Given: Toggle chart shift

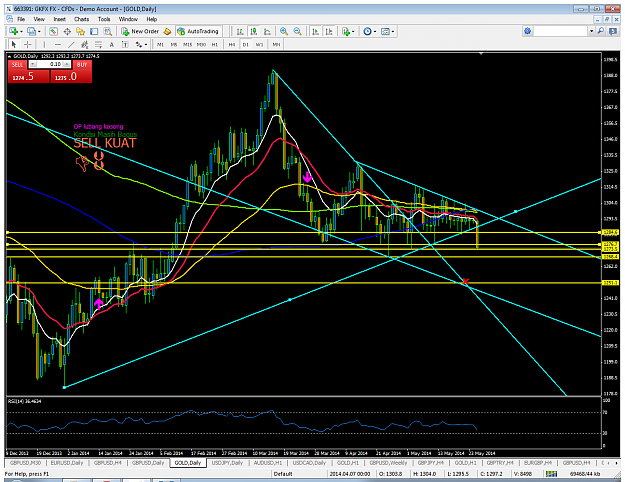Looking at the screenshot, I should [329, 31].
